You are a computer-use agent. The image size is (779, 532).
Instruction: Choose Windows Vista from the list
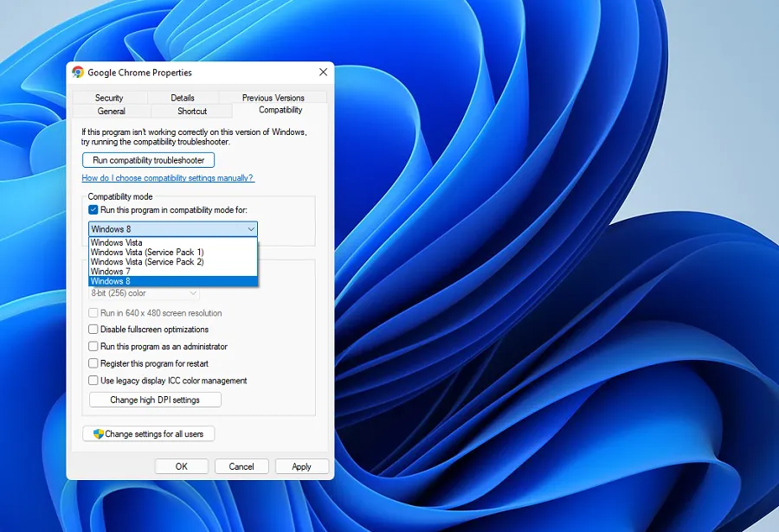coord(173,242)
